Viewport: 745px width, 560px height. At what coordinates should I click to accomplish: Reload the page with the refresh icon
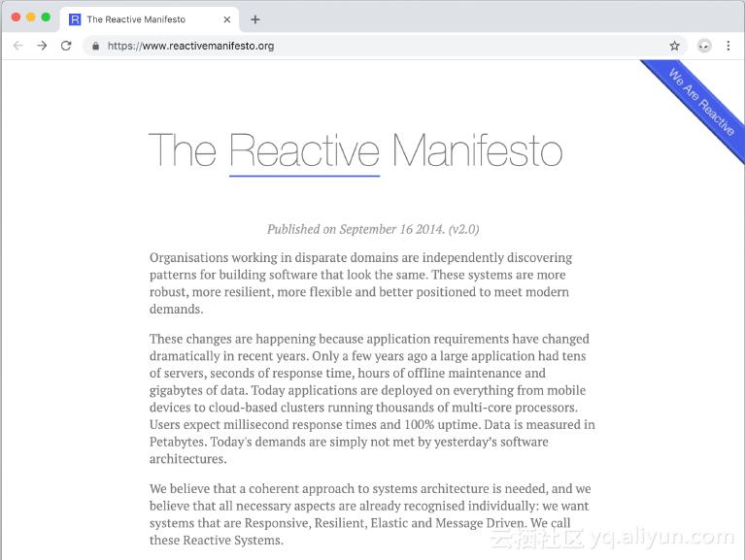point(66,46)
